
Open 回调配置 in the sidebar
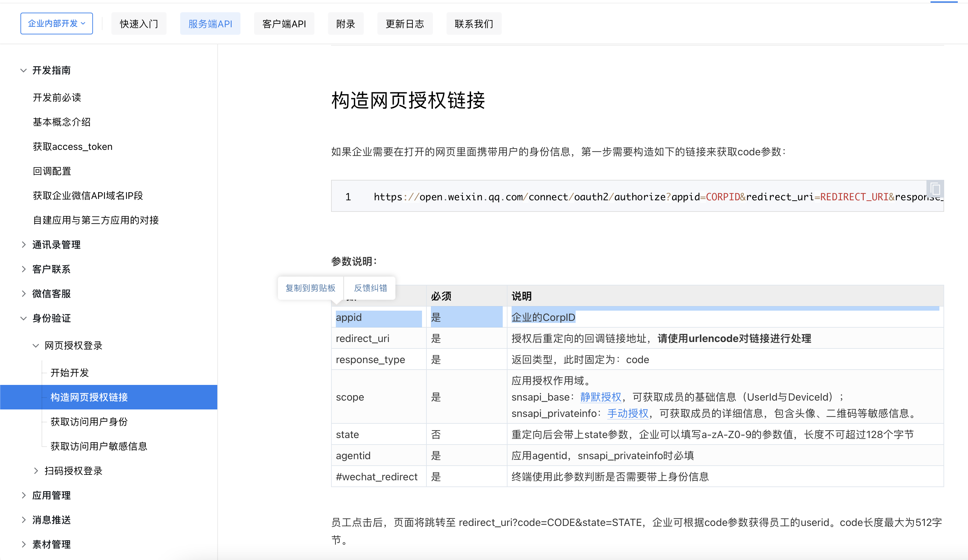52,171
